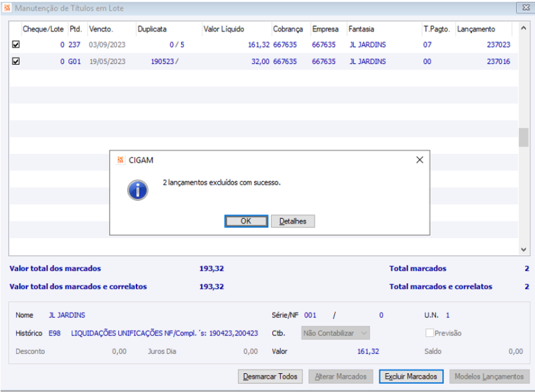
Task: Click Modelos Lançamentos button
Action: click(x=489, y=377)
